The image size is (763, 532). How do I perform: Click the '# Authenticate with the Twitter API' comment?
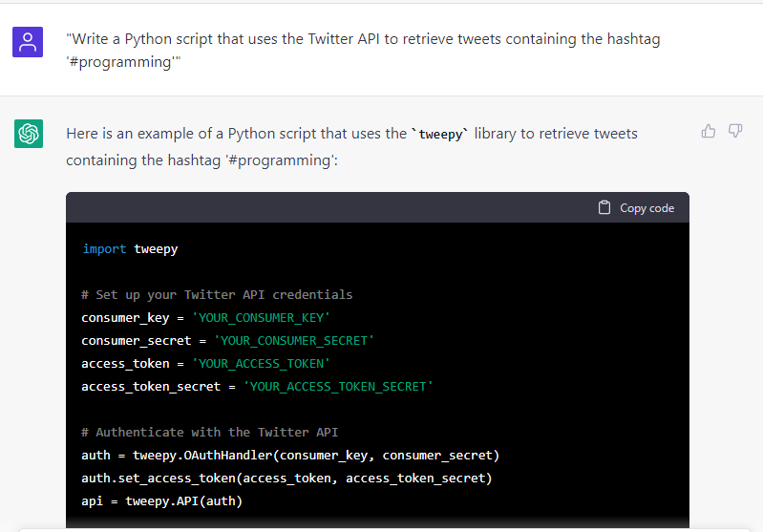point(210,433)
